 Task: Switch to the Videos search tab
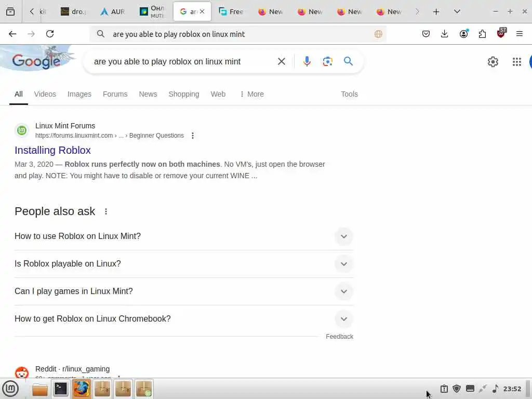click(45, 94)
